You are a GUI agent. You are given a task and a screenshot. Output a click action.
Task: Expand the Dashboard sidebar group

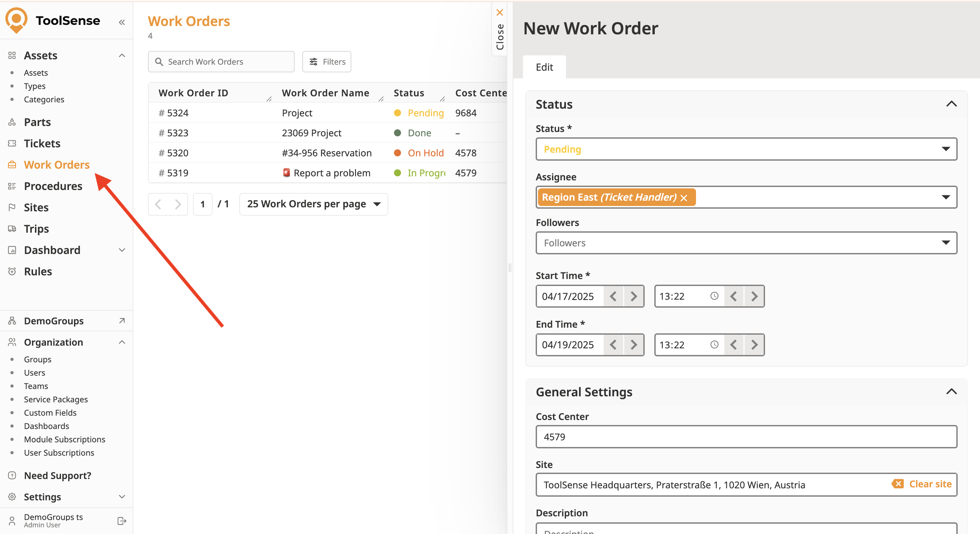click(x=122, y=250)
